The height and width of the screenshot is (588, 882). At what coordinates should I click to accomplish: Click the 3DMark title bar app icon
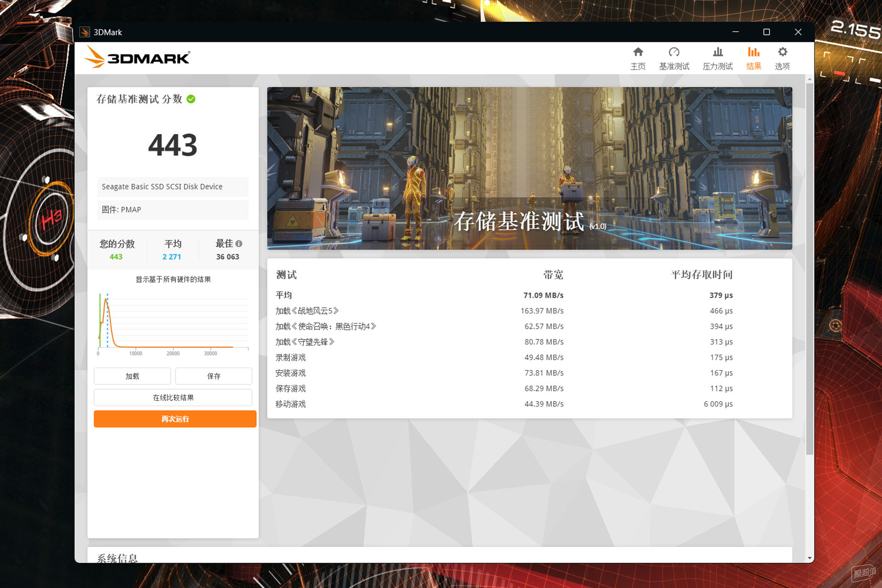coord(85,32)
